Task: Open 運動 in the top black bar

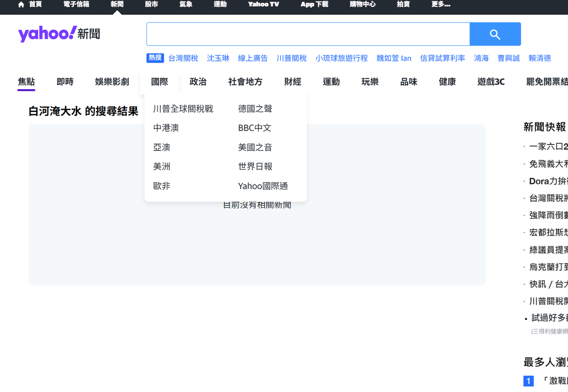Action: point(220,4)
